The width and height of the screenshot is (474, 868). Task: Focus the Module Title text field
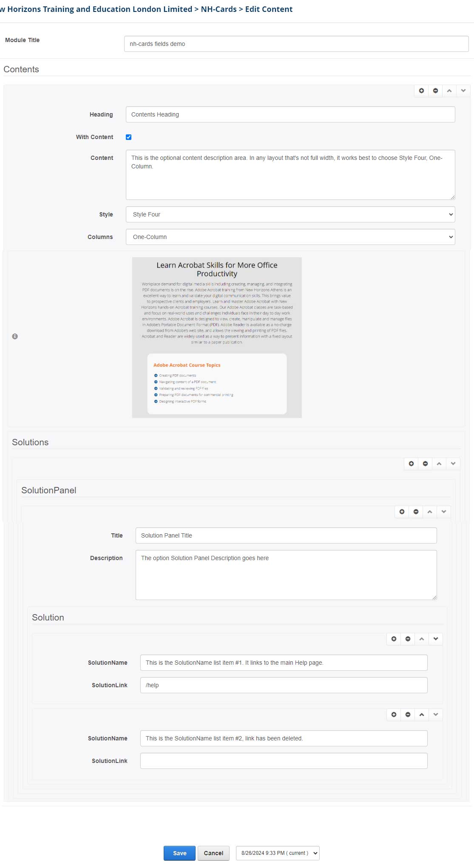(x=296, y=44)
